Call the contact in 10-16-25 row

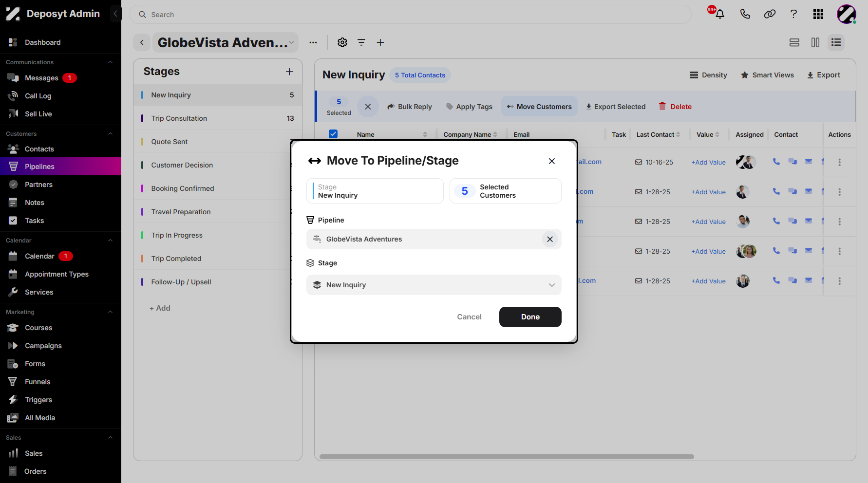[776, 162]
